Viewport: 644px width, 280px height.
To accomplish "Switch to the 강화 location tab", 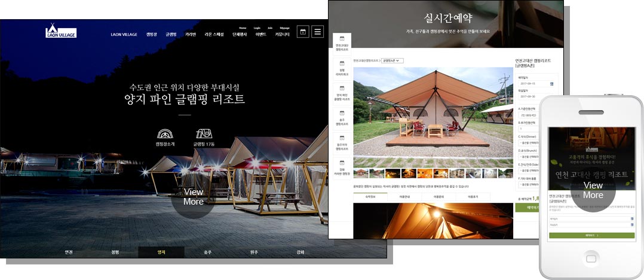I will pos(300,252).
